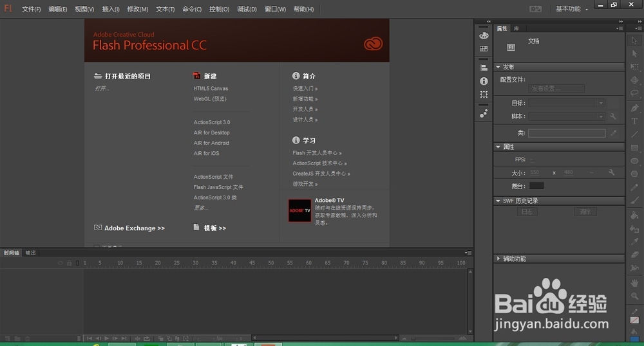Click the timeline play button

[x=107, y=338]
